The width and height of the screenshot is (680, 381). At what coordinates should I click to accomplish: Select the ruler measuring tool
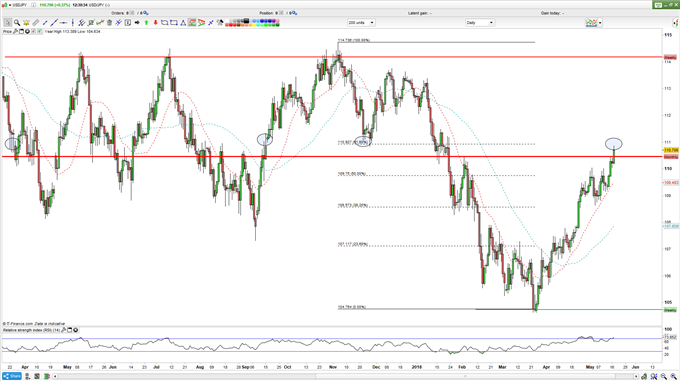pos(36,23)
